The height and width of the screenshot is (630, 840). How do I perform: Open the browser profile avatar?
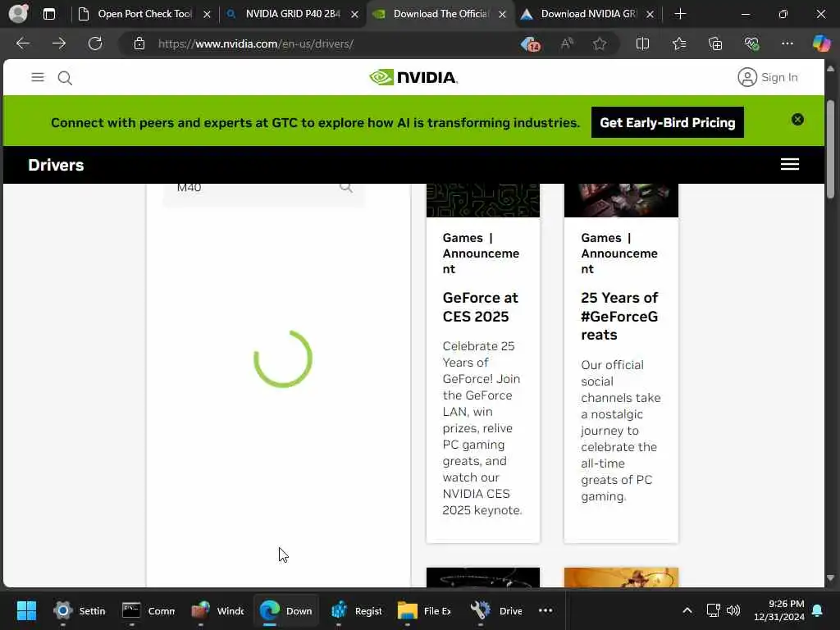pos(18,13)
